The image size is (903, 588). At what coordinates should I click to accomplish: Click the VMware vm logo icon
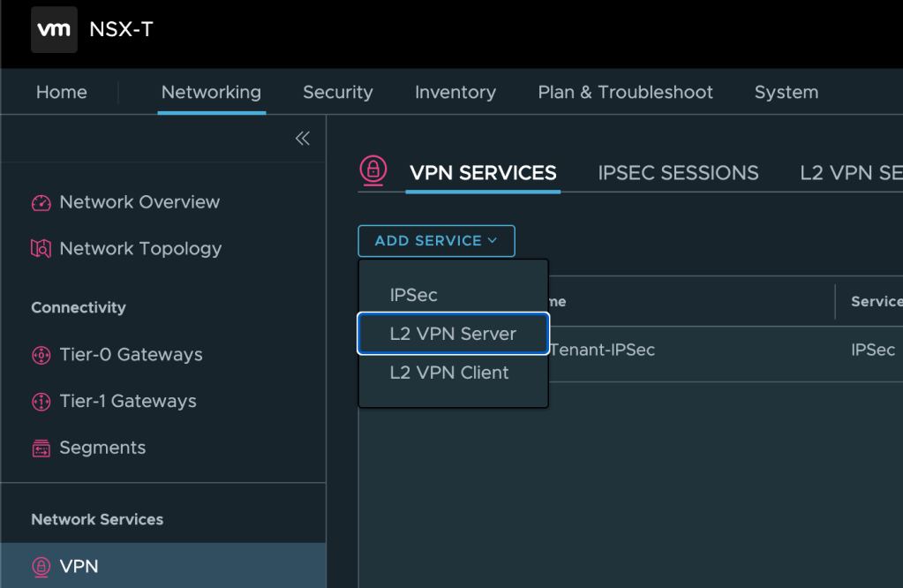pos(54,30)
